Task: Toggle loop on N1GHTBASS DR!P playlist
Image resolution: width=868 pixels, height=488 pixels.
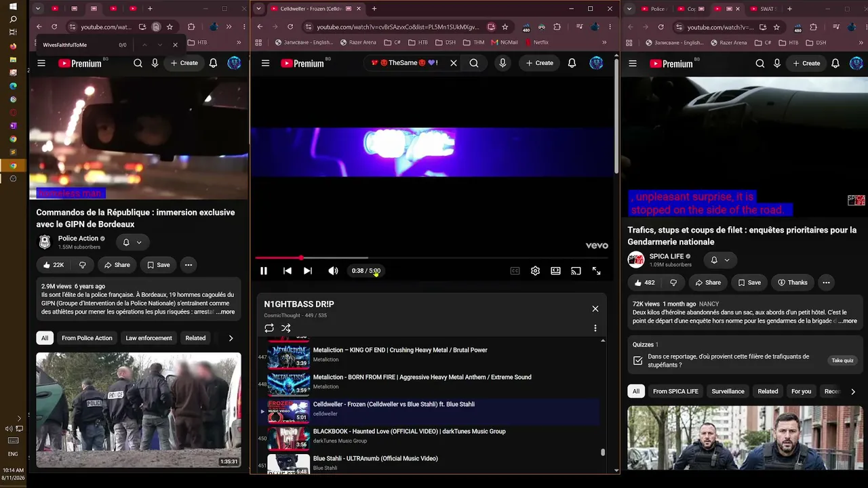Action: tap(269, 328)
